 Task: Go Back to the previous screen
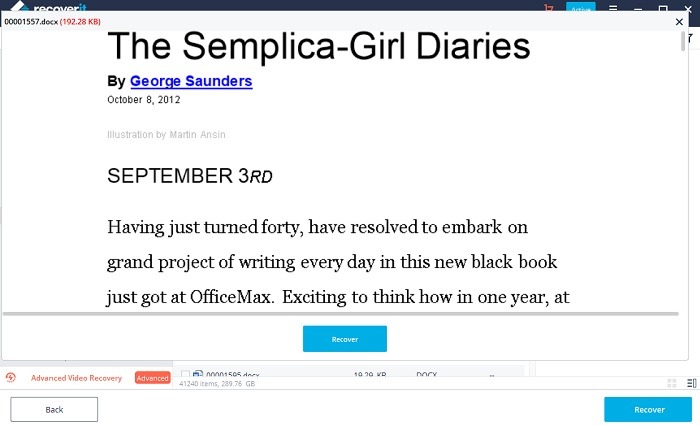point(54,409)
